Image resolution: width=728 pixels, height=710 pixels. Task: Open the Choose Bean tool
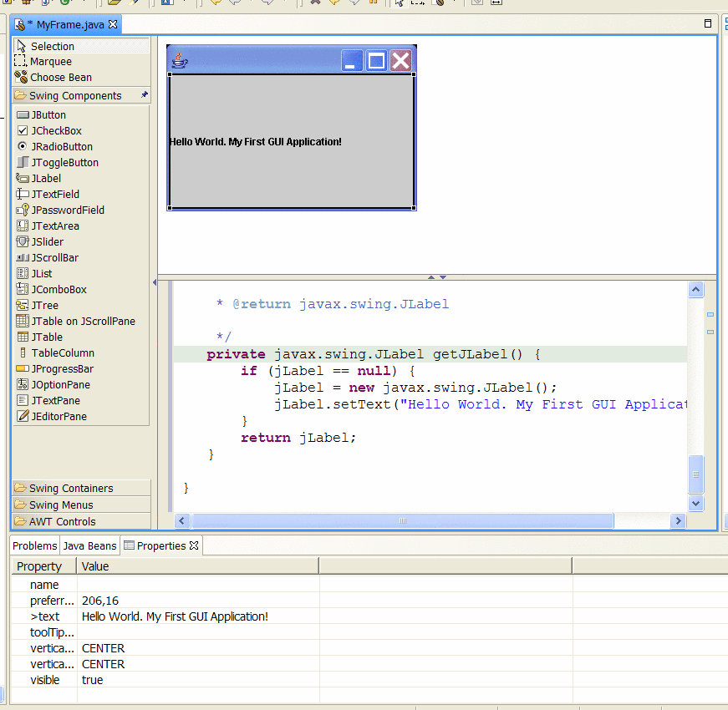[x=60, y=78]
